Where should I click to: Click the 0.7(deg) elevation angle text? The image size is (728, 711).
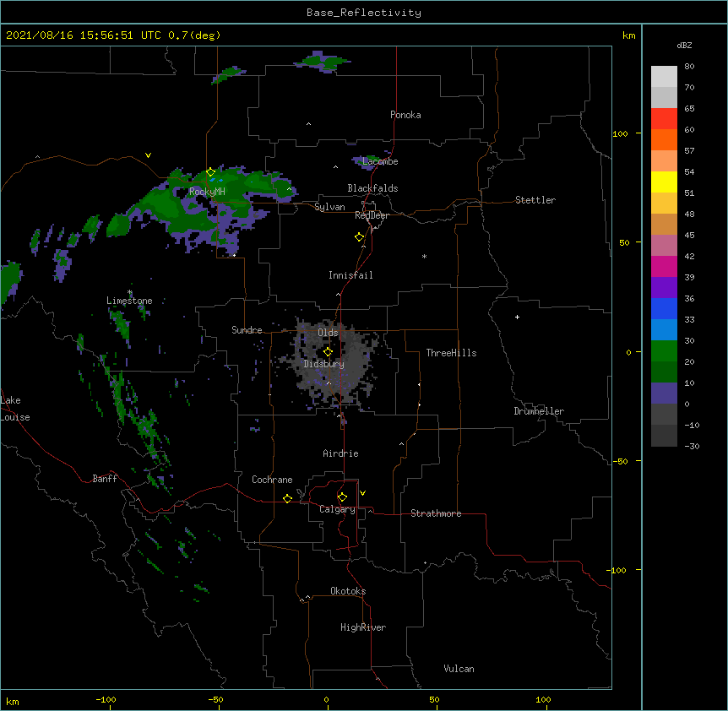tap(194, 35)
